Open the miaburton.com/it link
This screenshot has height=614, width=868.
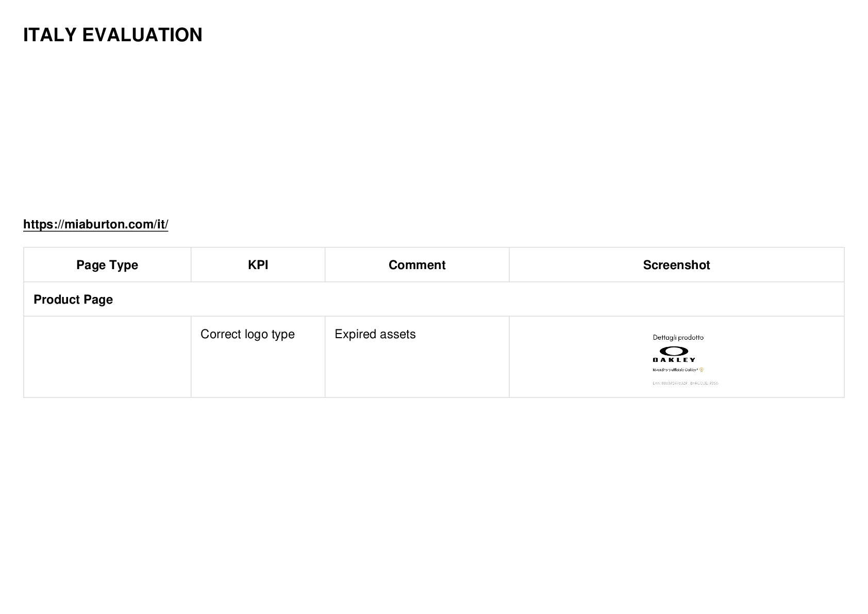tap(95, 224)
